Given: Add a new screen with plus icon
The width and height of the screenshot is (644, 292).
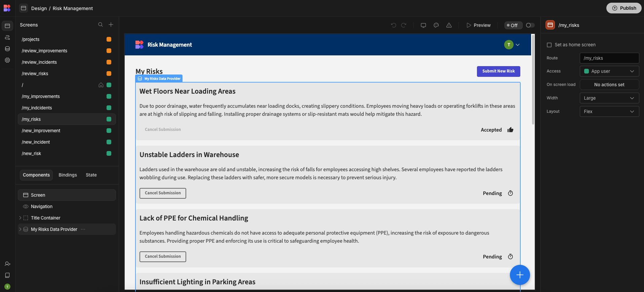Looking at the screenshot, I should point(111,25).
